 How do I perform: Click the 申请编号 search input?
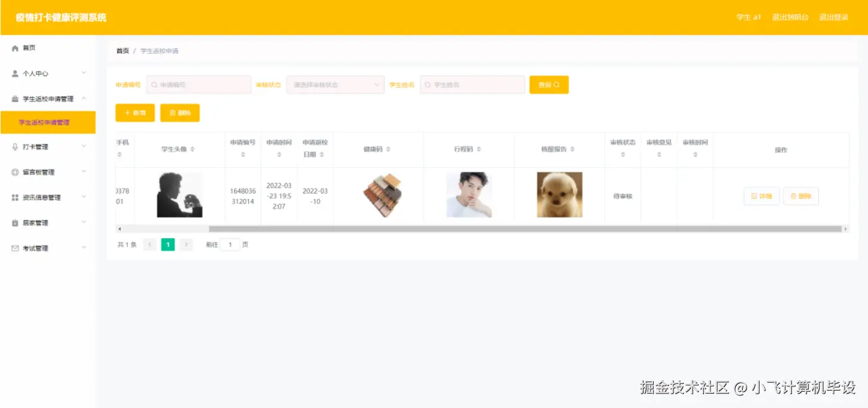click(199, 85)
